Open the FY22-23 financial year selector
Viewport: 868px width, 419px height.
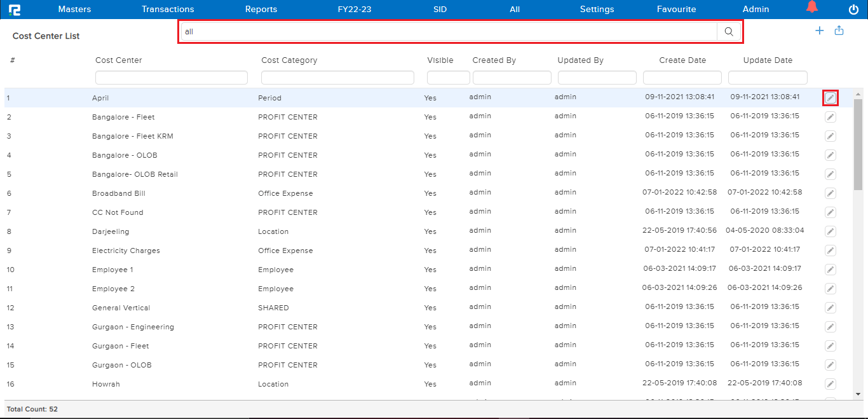pos(355,9)
